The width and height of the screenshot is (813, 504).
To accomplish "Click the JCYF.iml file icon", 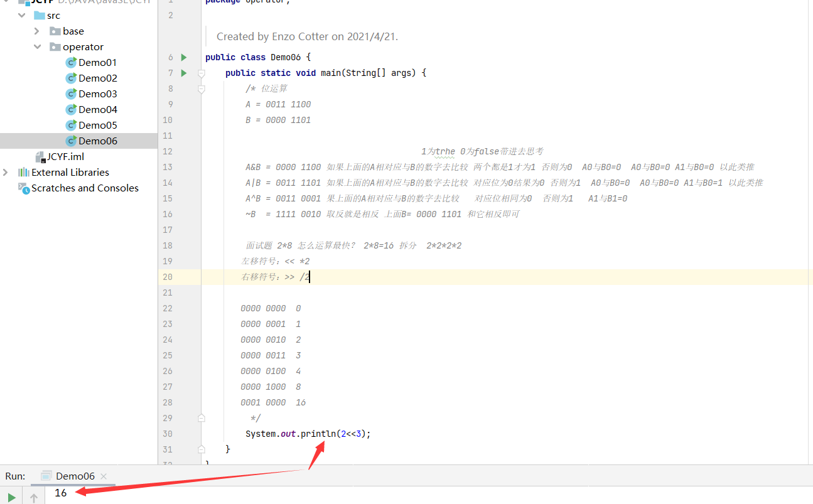I will coord(40,156).
